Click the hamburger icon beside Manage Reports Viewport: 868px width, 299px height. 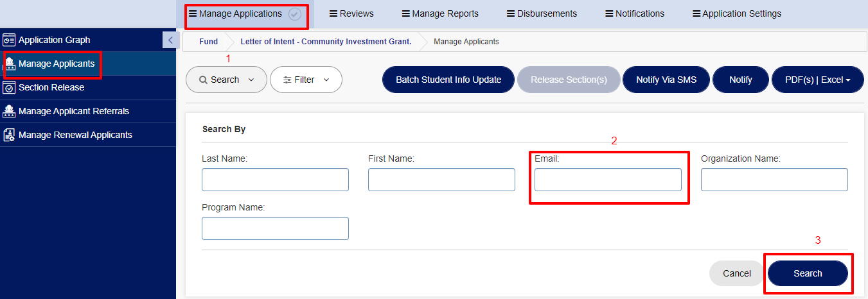[405, 13]
